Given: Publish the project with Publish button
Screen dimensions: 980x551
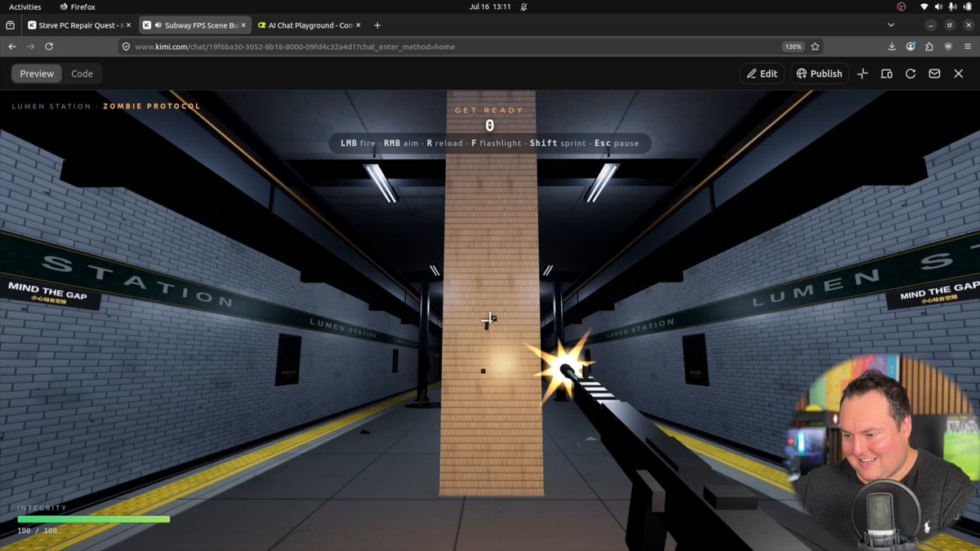Looking at the screenshot, I should coord(819,73).
